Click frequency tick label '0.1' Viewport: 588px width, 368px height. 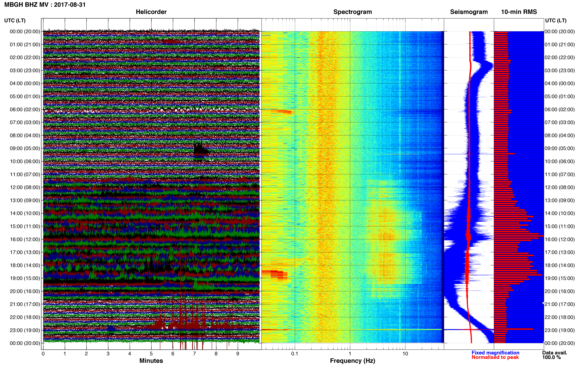pos(295,354)
